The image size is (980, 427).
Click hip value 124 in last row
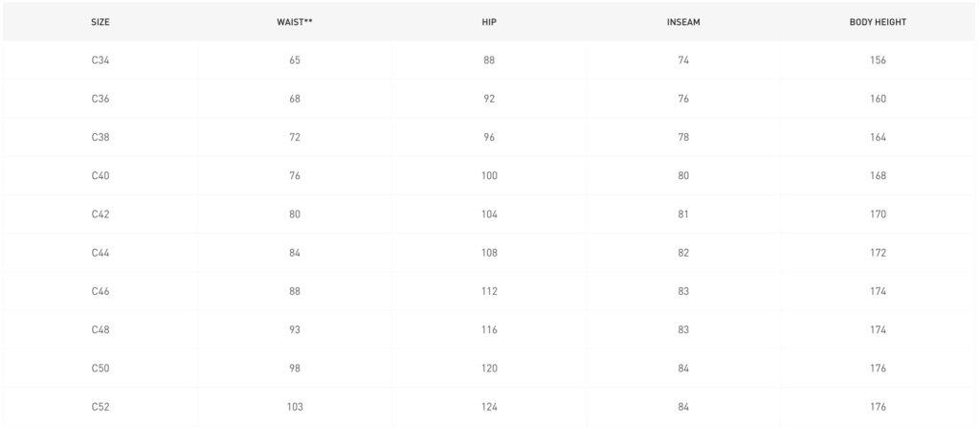coord(489,407)
